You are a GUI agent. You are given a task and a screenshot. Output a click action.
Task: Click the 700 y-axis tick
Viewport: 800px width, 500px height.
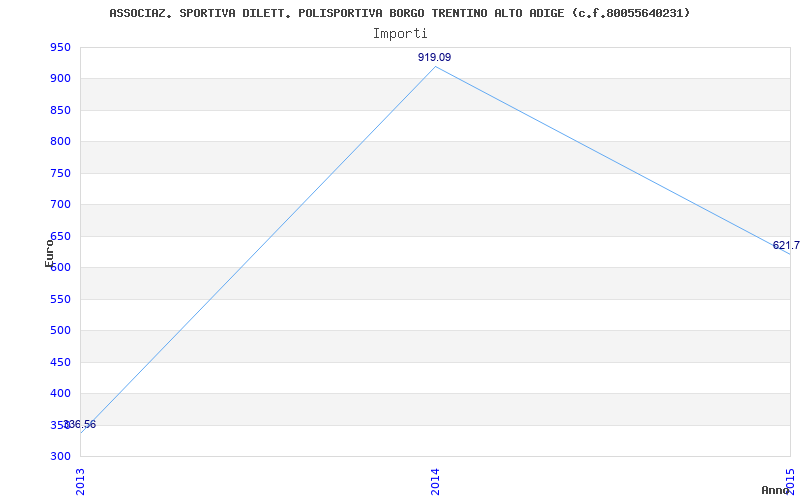pos(60,205)
